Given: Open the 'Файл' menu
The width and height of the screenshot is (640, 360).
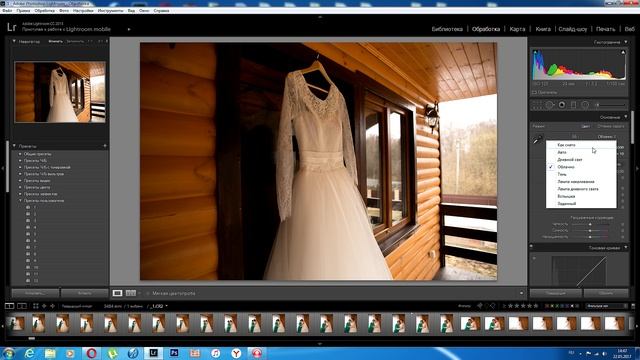Looking at the screenshot, I should coord(7,11).
